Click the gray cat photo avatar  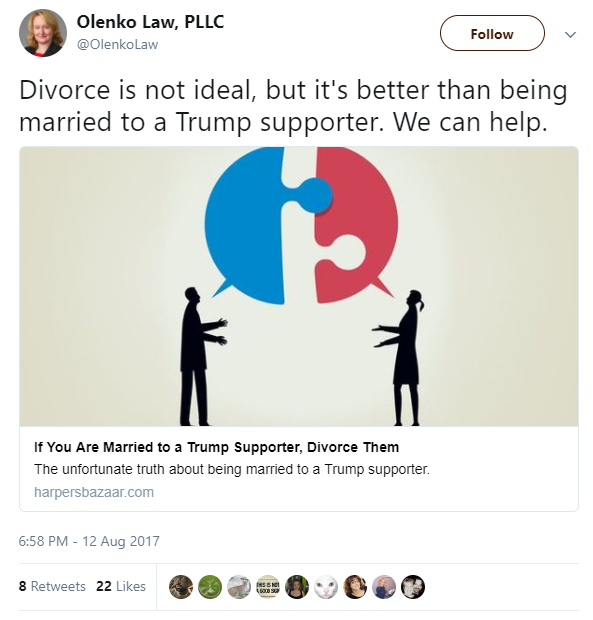point(239,586)
